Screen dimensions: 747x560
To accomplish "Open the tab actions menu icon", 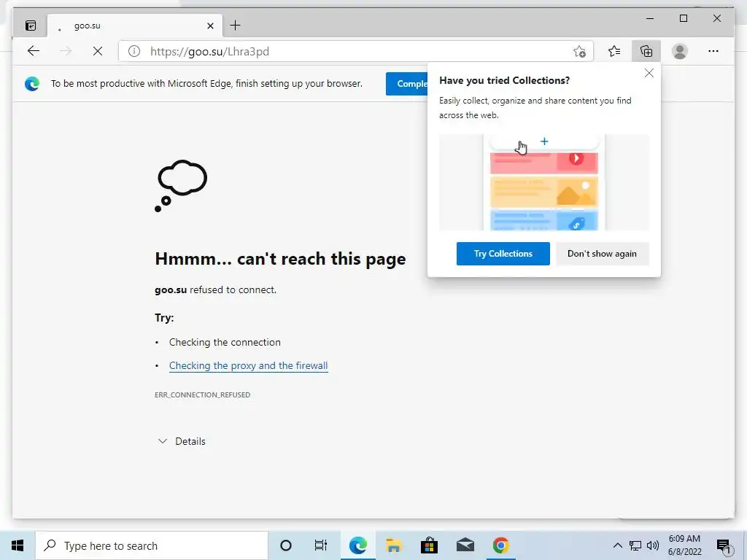I will (x=31, y=26).
